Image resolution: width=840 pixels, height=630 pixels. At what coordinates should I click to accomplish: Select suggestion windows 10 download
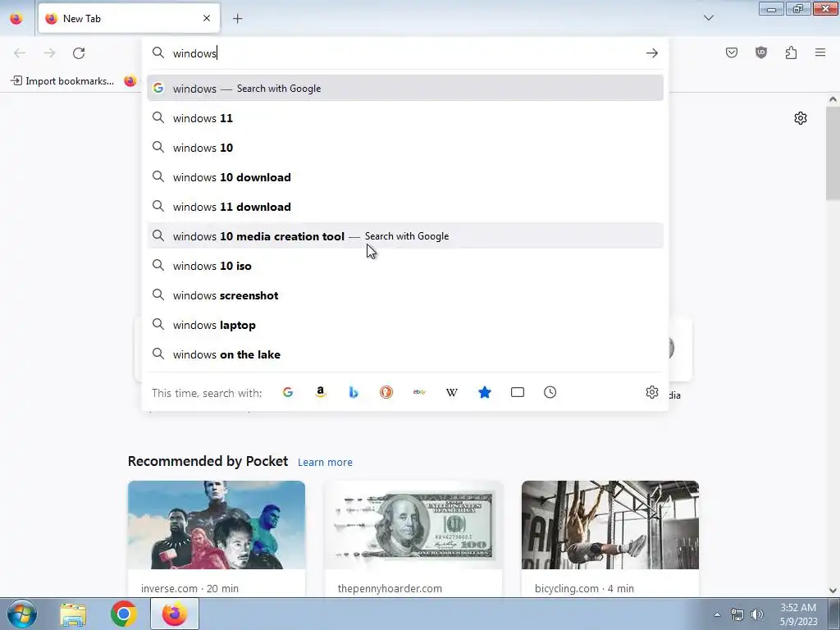point(405,177)
